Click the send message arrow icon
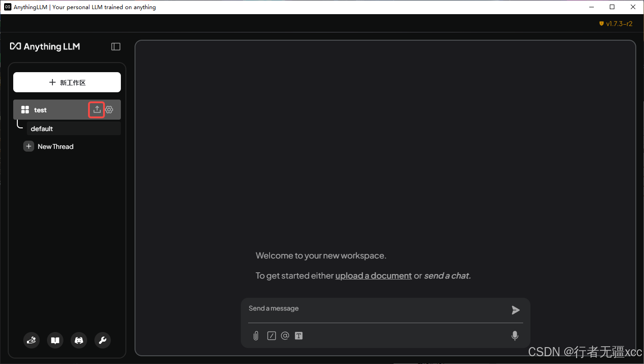 pyautogui.click(x=515, y=310)
